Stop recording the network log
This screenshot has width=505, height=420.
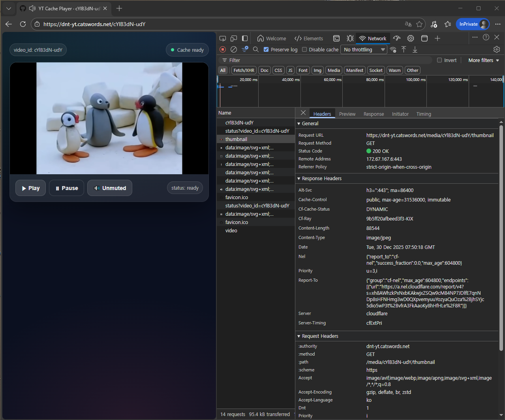223,49
